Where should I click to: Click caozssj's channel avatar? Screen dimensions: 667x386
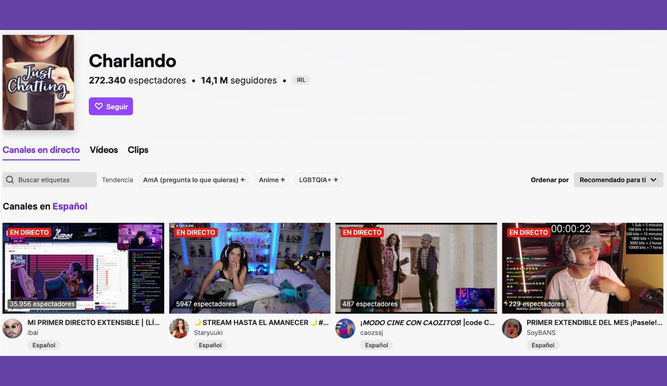click(345, 329)
